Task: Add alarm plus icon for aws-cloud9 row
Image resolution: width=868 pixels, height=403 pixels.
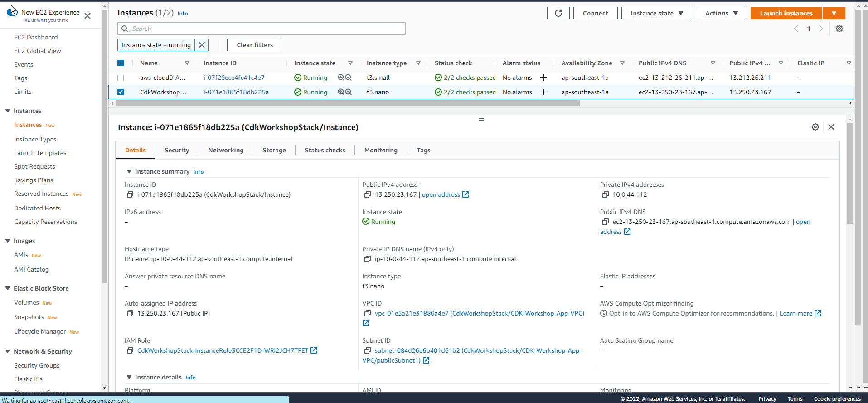Action: coord(543,78)
